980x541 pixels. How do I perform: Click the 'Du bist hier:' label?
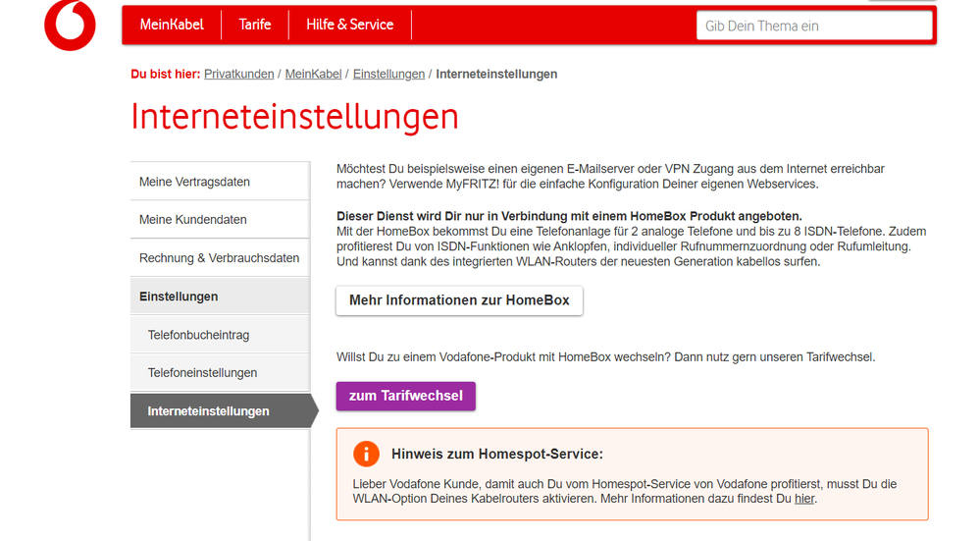[x=165, y=74]
